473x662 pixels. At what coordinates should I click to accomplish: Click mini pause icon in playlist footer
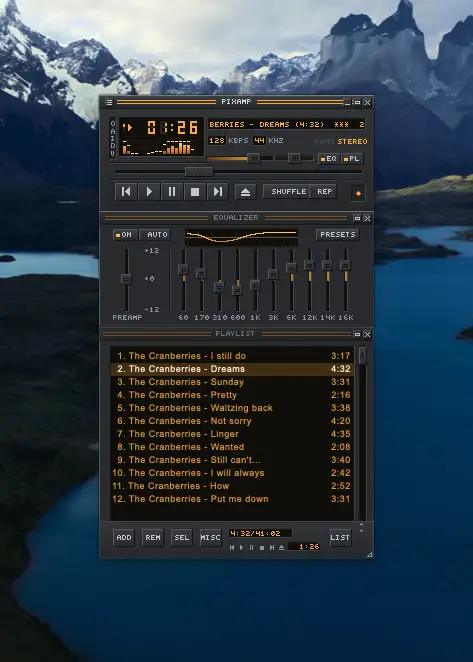point(252,547)
